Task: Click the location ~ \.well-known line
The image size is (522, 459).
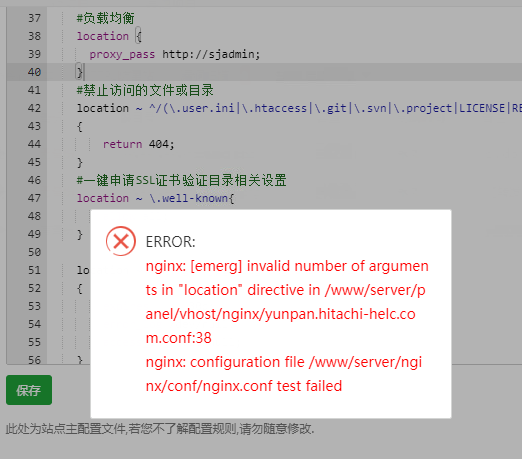Action: 155,198
